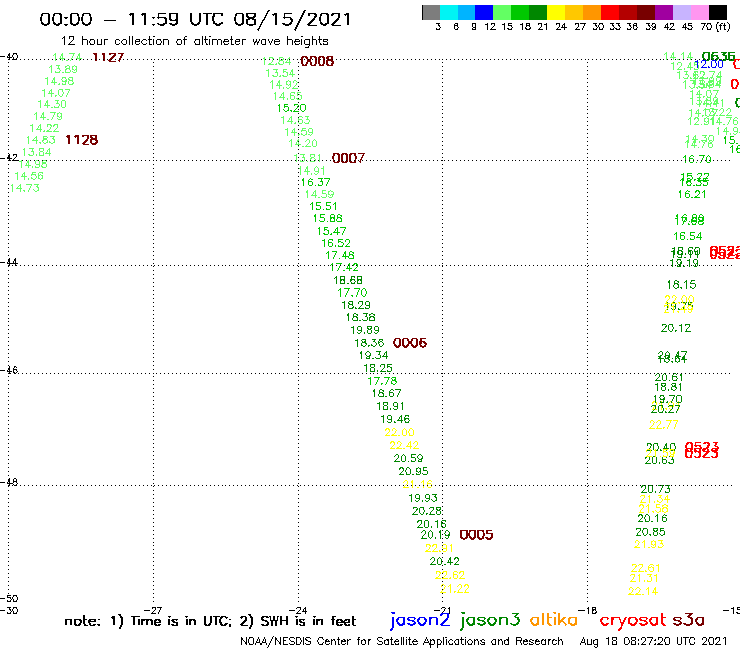Screen dimensions: 740x650
Task: Click the wave height value '15.51'
Action: pyautogui.click(x=323, y=206)
